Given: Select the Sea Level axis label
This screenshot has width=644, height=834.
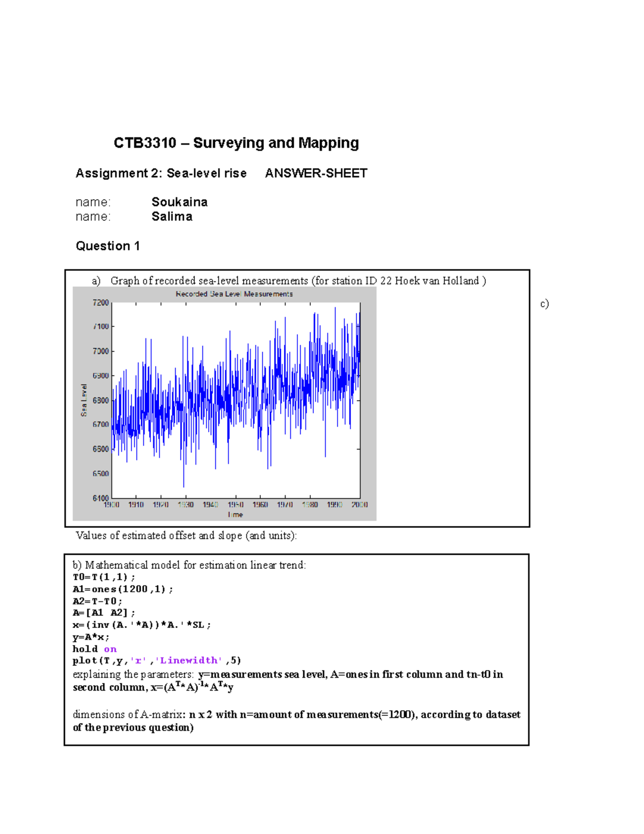Looking at the screenshot, I should tap(84, 398).
